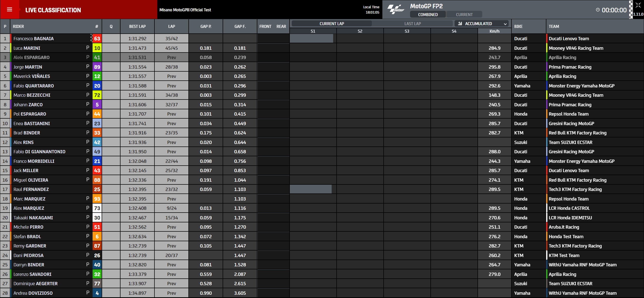Click Marini's number 10 badge
This screenshot has height=298, width=644.
click(97, 48)
